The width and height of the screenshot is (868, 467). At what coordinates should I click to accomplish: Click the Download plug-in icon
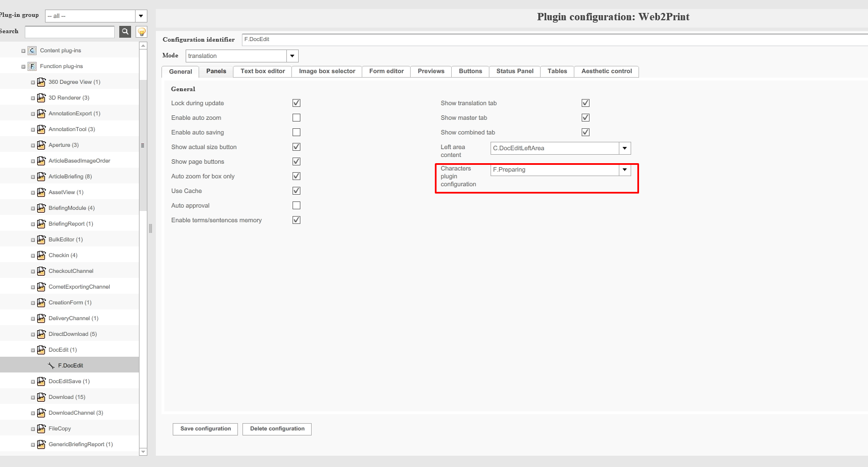42,397
